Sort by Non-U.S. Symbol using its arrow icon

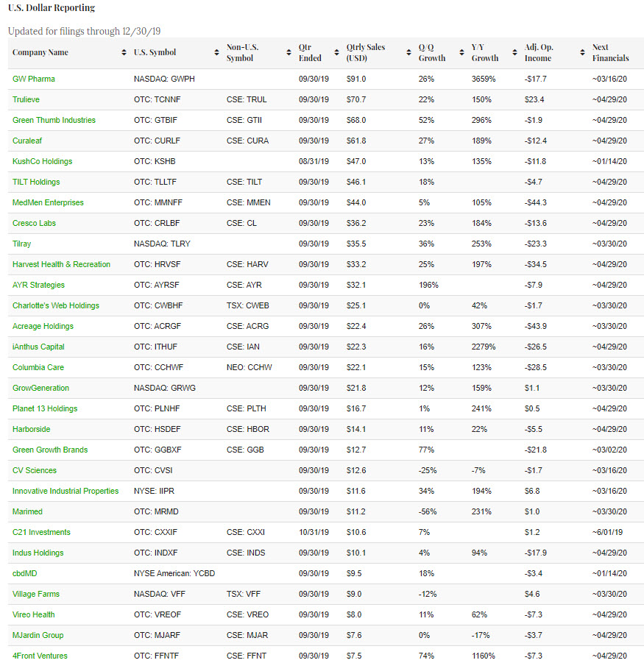[287, 53]
